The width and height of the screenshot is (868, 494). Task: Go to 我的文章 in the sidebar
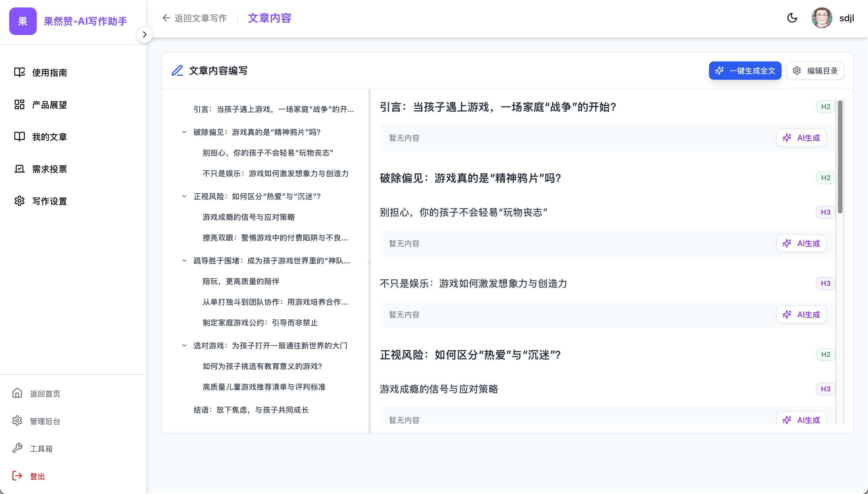pos(49,137)
